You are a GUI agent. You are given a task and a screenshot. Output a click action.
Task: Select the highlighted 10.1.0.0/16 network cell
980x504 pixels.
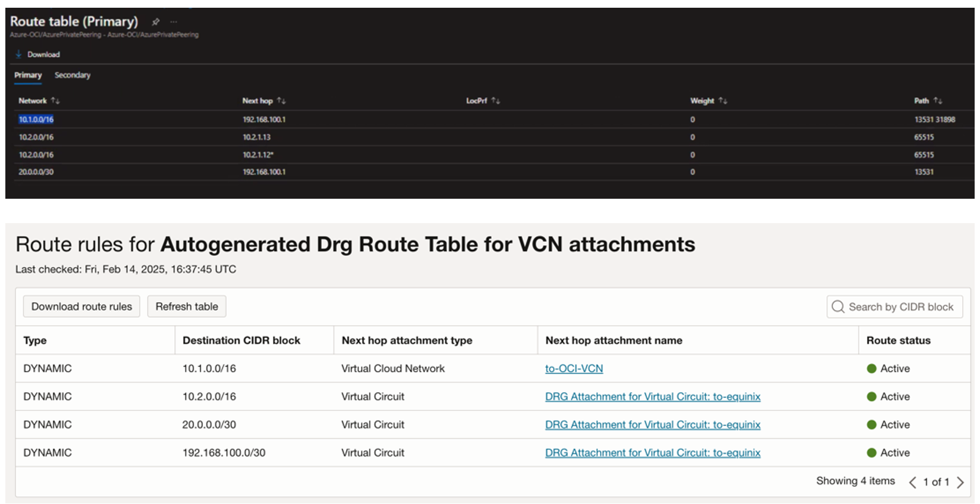click(36, 120)
